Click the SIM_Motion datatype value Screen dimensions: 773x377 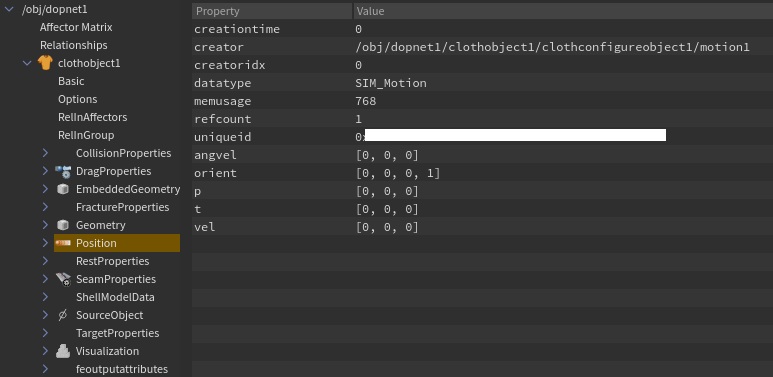coord(390,83)
